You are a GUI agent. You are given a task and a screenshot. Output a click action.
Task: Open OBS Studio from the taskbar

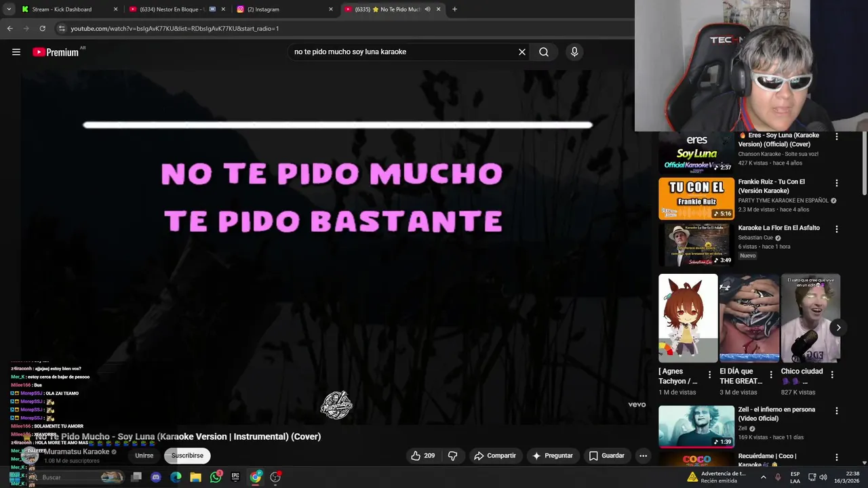click(x=275, y=477)
